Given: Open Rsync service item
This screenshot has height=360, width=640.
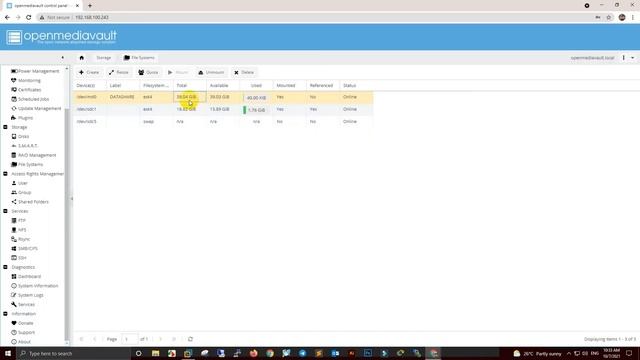Looking at the screenshot, I should 20,239.
